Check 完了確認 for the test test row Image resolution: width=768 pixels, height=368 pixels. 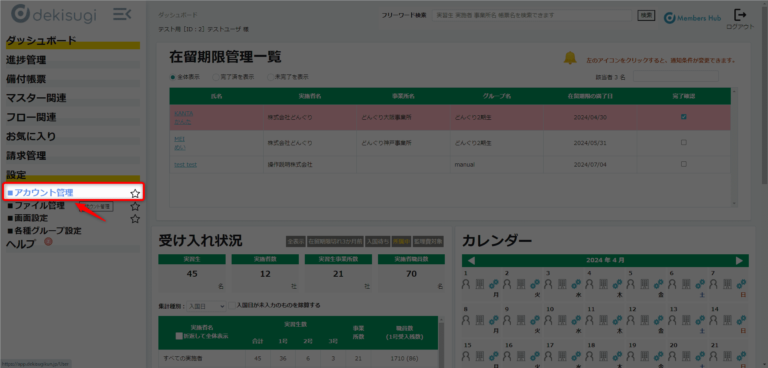click(684, 164)
